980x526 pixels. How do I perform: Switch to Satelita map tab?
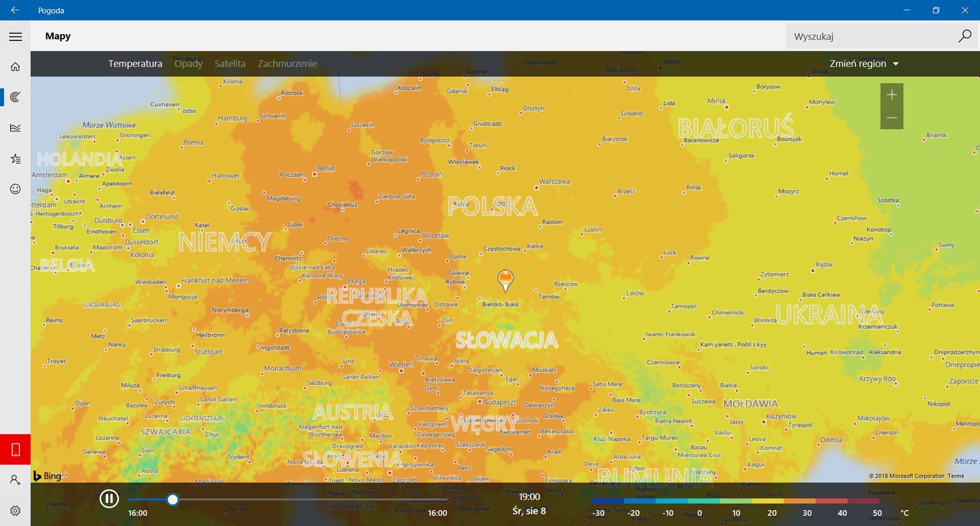tap(230, 64)
